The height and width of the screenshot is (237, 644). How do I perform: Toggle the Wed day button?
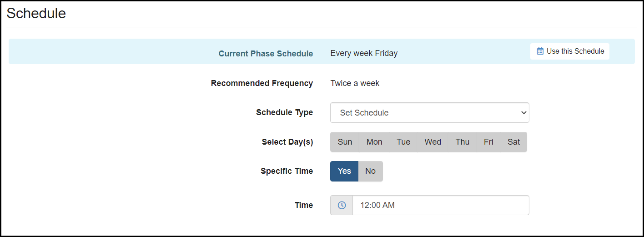click(x=433, y=142)
